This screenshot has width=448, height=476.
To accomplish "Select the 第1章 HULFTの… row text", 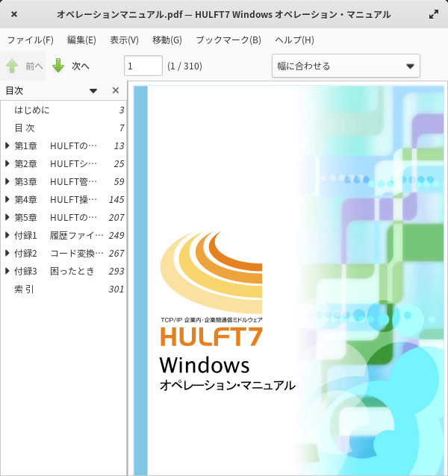I will (x=55, y=145).
